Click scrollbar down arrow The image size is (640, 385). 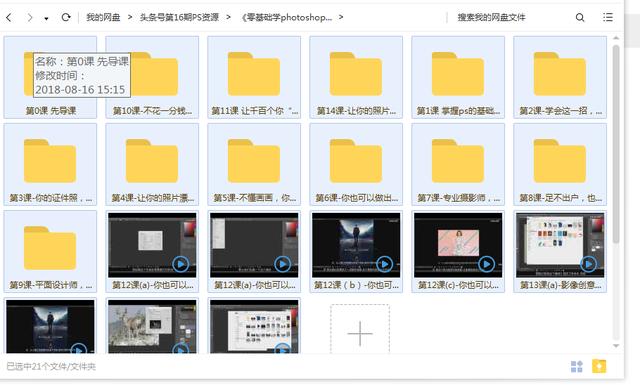(x=616, y=346)
